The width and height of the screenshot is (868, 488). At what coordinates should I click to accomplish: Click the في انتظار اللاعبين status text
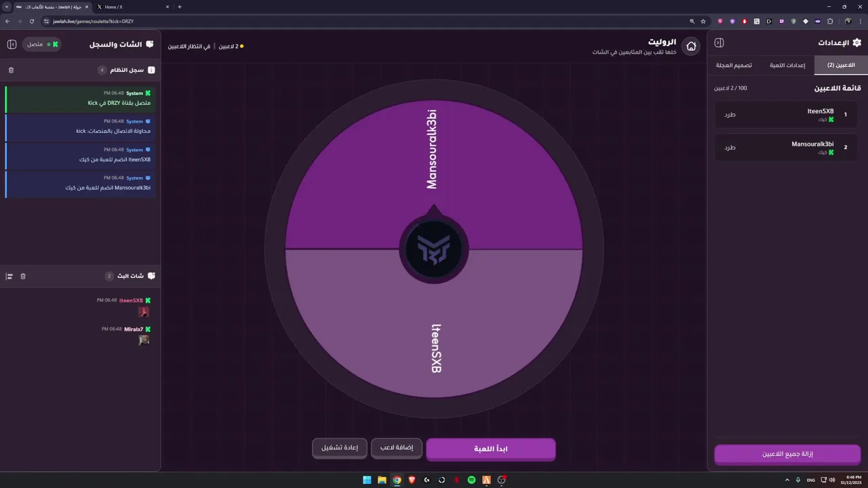[x=189, y=46]
